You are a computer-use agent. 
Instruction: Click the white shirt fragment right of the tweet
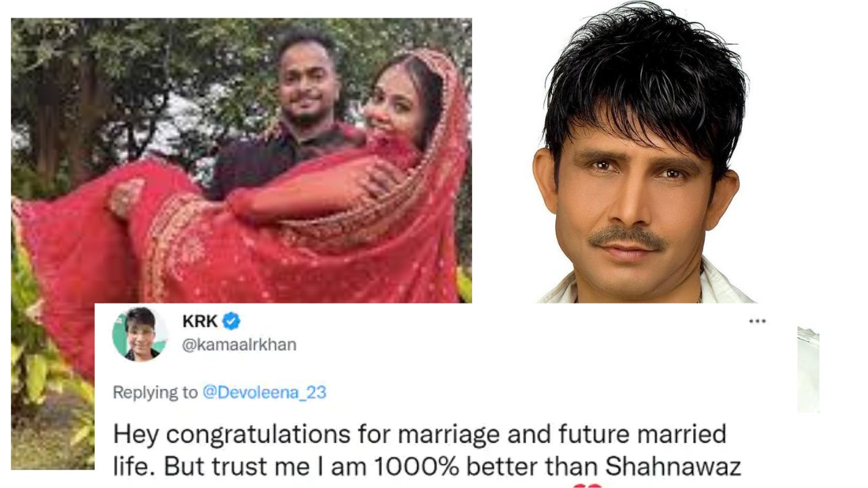coord(808,370)
